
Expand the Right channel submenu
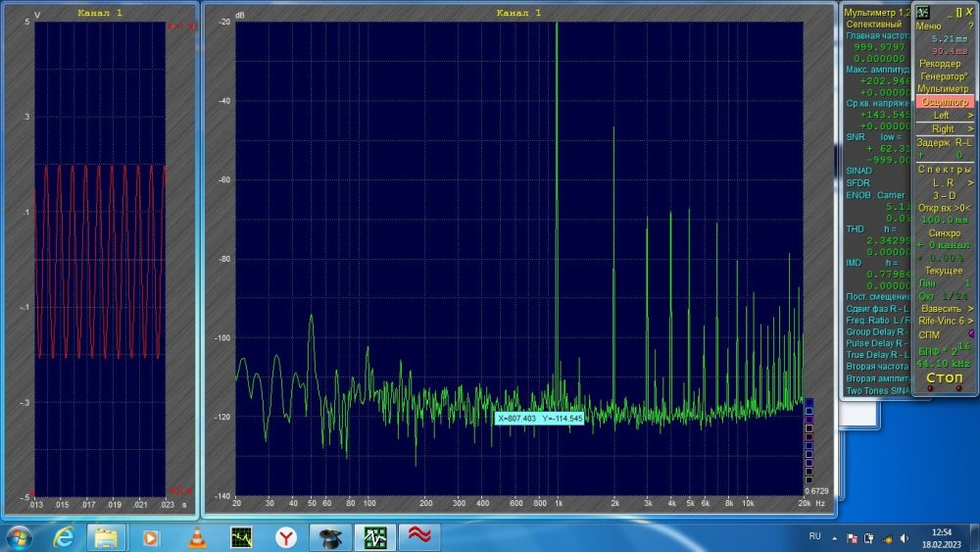point(944,128)
